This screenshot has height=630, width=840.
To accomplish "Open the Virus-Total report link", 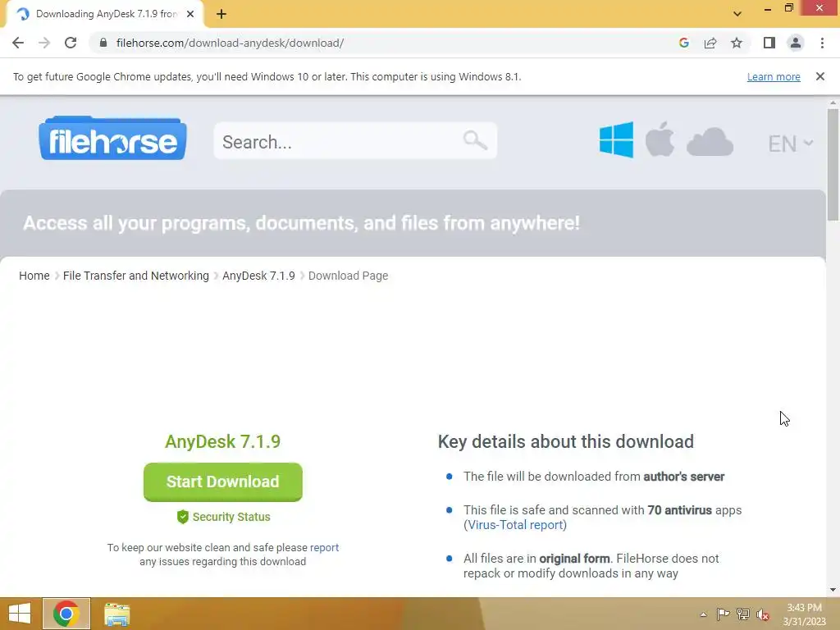I will point(515,525).
